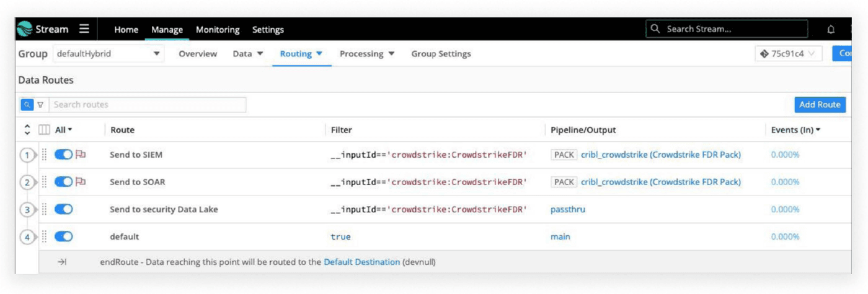The width and height of the screenshot is (868, 294).
Task: Open the 75c91c4 version dropdown
Action: [x=788, y=54]
